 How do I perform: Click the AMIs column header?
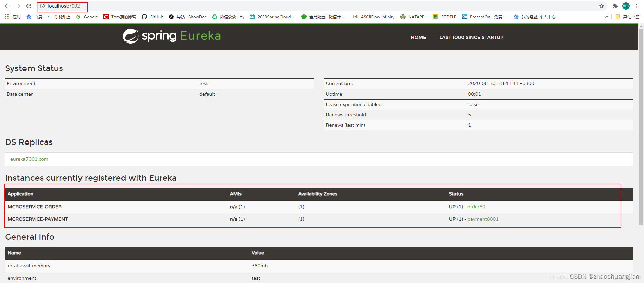tap(236, 194)
